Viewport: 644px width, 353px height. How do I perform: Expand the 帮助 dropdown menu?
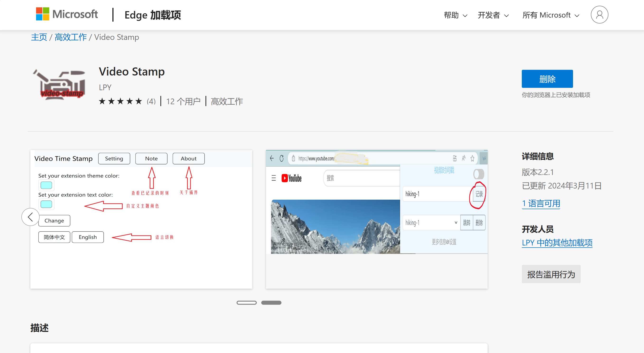[x=455, y=15]
